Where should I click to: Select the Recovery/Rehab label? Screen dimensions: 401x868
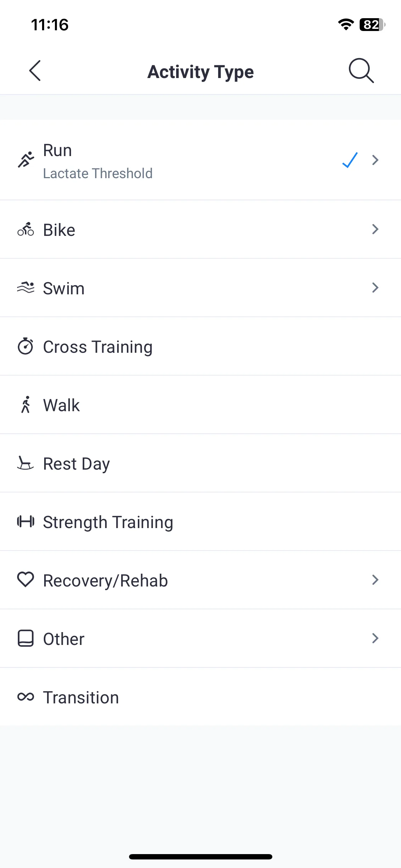point(106,580)
